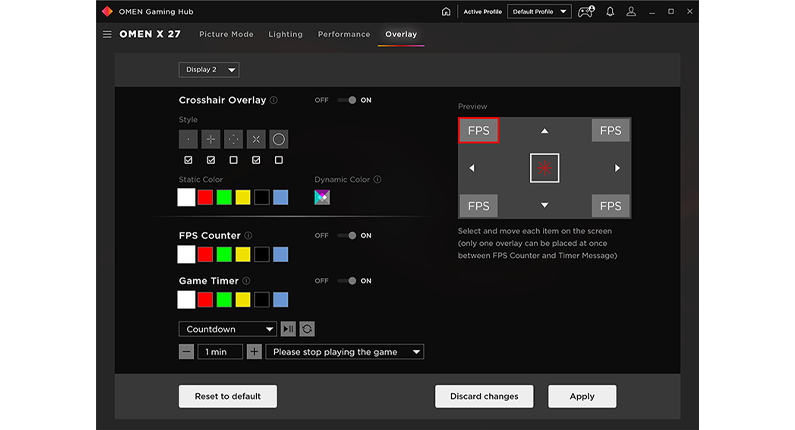Open the Default Profile dropdown
The image size is (795, 430).
(x=539, y=12)
